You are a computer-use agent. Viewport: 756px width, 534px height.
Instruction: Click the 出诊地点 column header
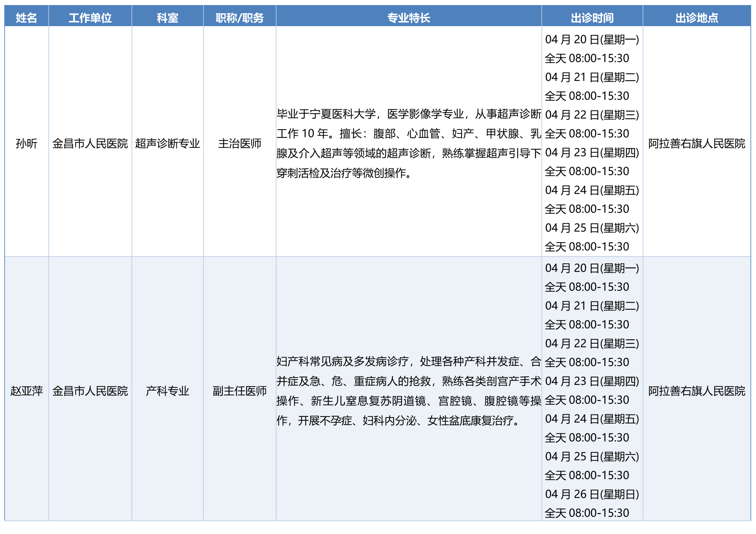[x=696, y=17]
